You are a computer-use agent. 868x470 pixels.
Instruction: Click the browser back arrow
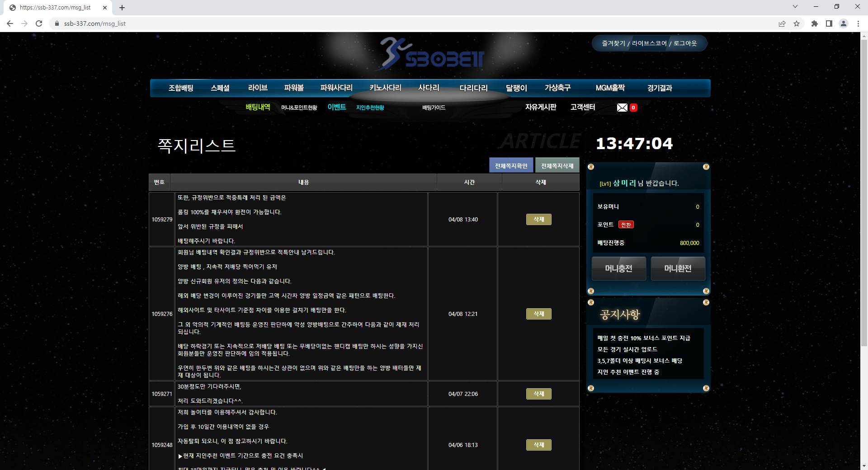(x=10, y=23)
